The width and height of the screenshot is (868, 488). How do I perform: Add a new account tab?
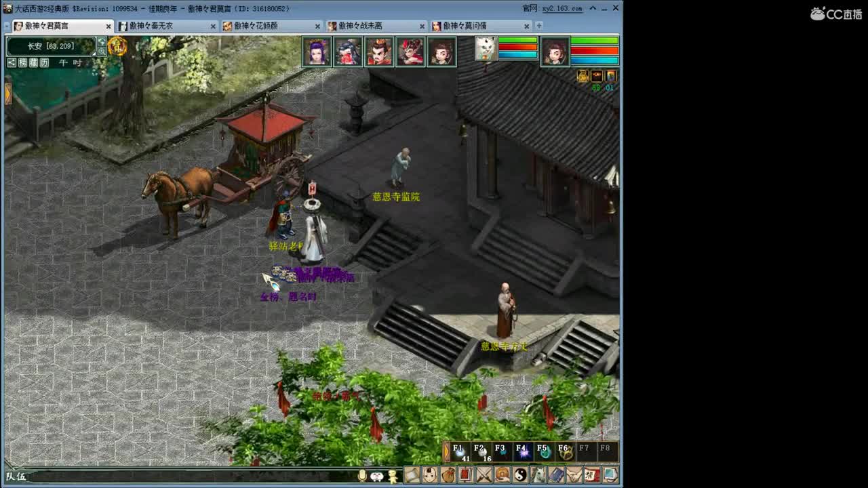pos(539,26)
